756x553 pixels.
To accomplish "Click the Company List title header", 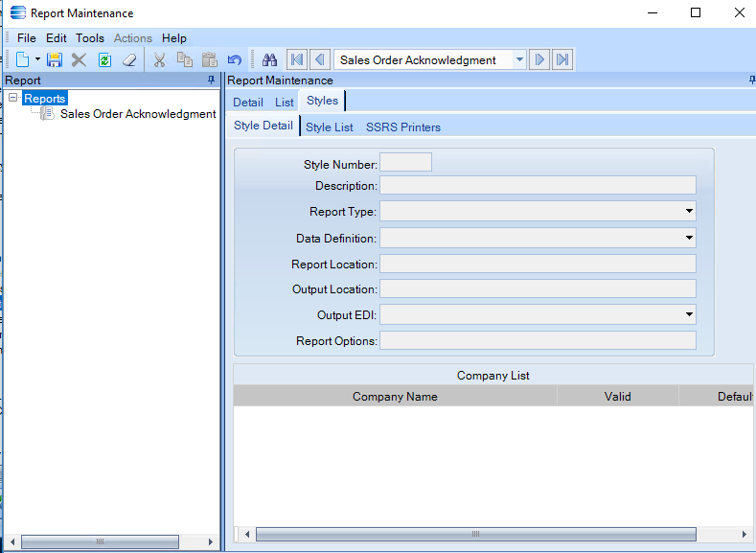I will pos(493,375).
